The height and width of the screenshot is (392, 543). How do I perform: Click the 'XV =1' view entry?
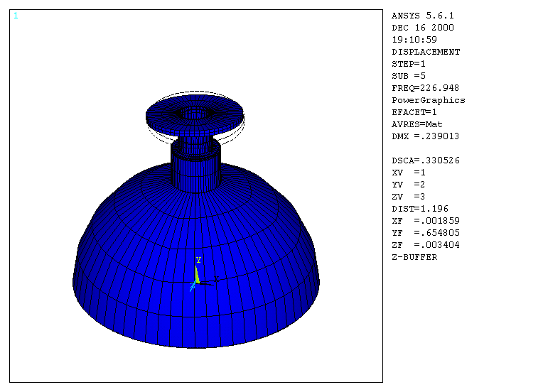(408, 173)
